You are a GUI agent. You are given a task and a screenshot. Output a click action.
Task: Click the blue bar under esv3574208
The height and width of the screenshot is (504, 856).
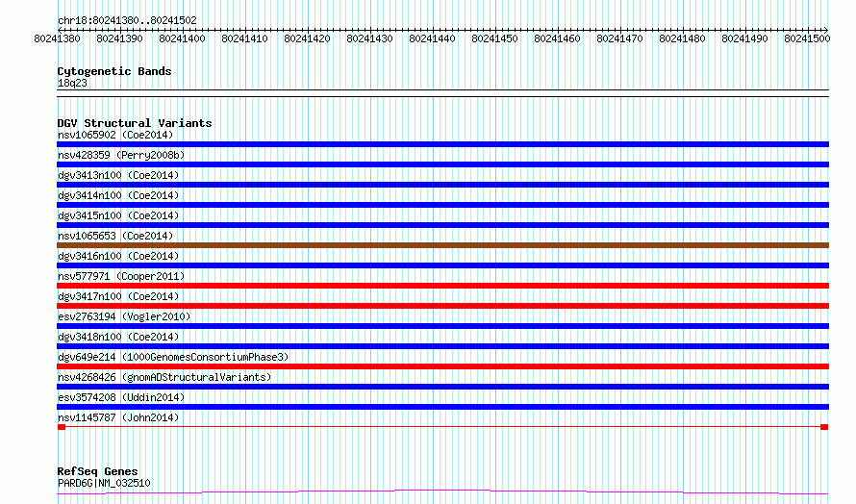tap(442, 407)
